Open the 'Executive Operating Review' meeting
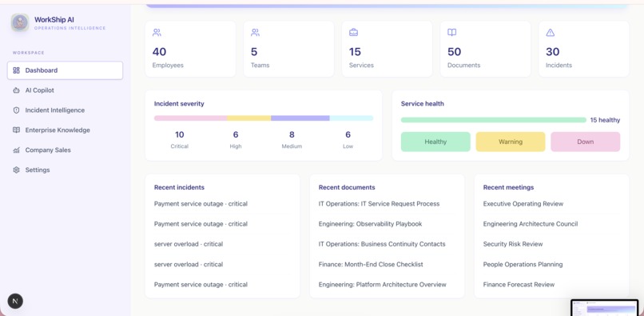644x316 pixels. [x=523, y=204]
